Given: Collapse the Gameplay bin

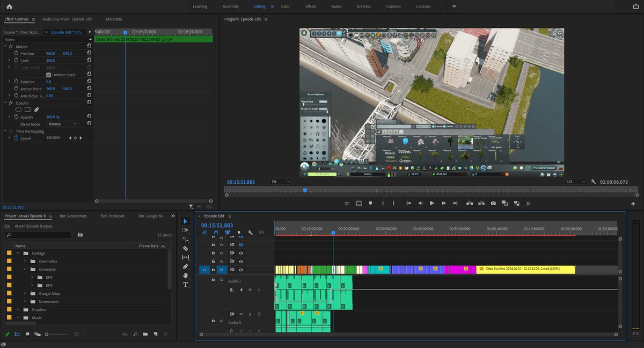Looking at the screenshot, I should point(25,269).
